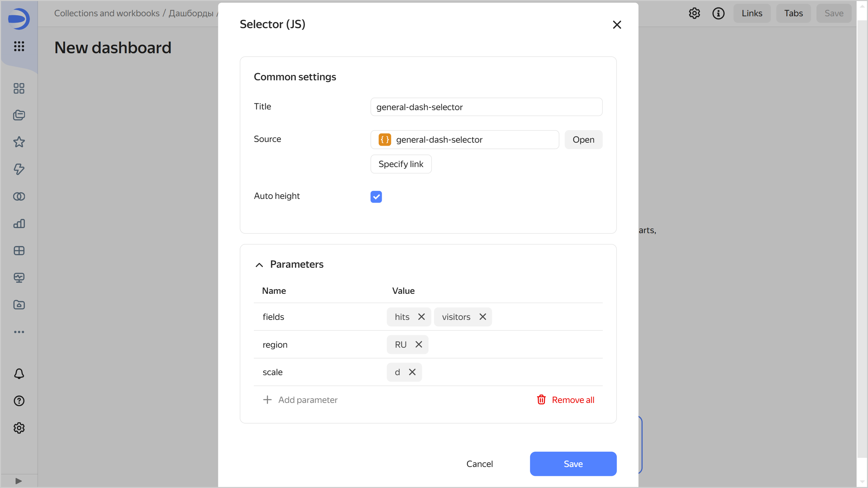Switch to the Tabs panel
This screenshot has width=868, height=488.
point(793,13)
